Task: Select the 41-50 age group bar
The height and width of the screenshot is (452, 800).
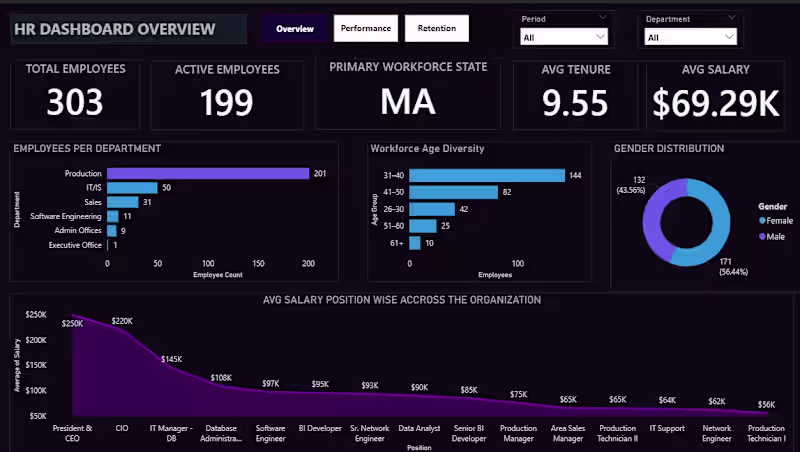Action: [454, 192]
